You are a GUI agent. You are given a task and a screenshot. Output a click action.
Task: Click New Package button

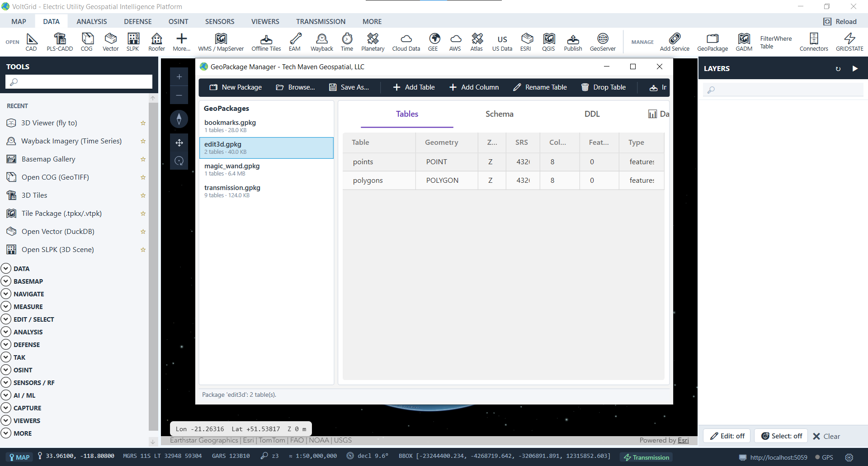[x=236, y=87]
